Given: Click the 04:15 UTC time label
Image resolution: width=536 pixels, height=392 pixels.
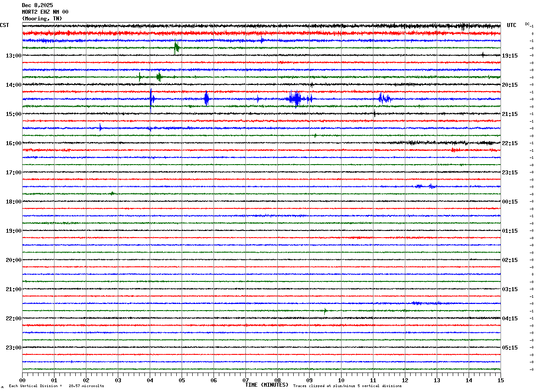Looking at the screenshot, I should [x=510, y=319].
